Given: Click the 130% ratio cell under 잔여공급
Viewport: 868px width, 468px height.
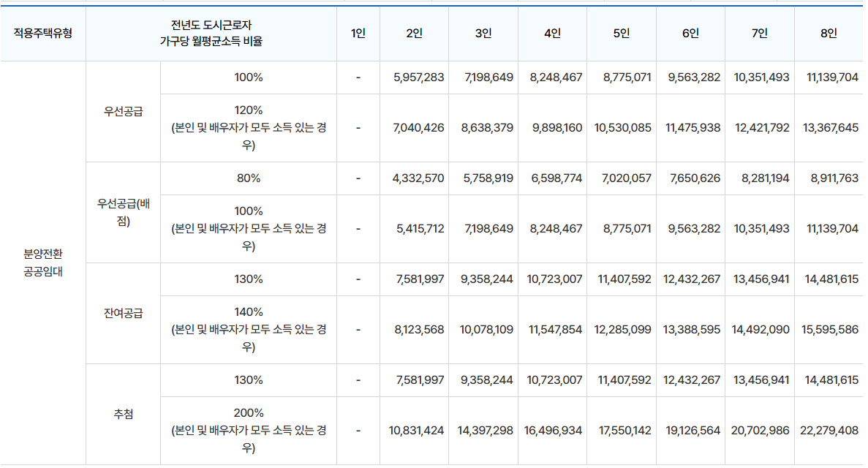Looking at the screenshot, I should 248,279.
